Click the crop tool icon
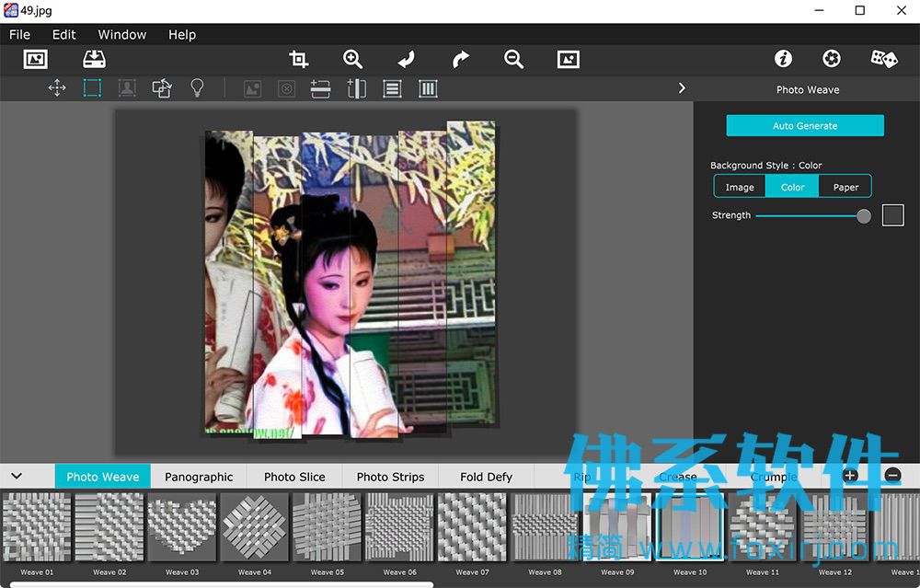Viewport: 920px width, 588px height. click(x=299, y=59)
